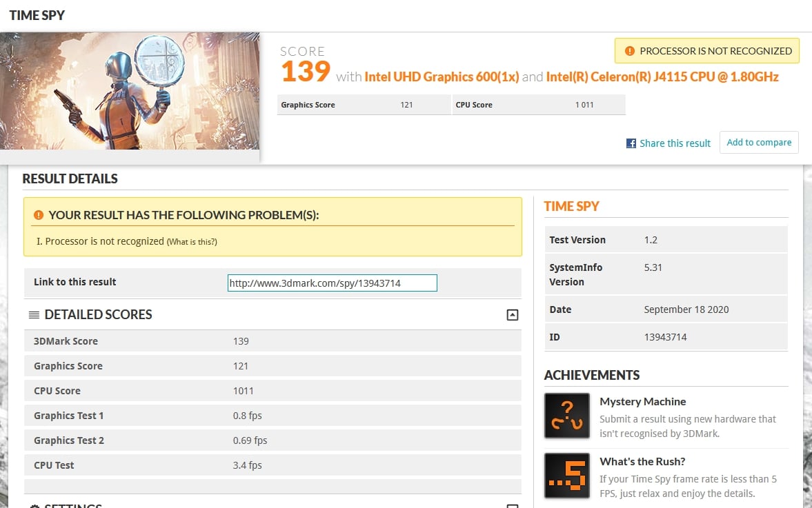
Task: Click the What is this? link
Action: click(192, 241)
